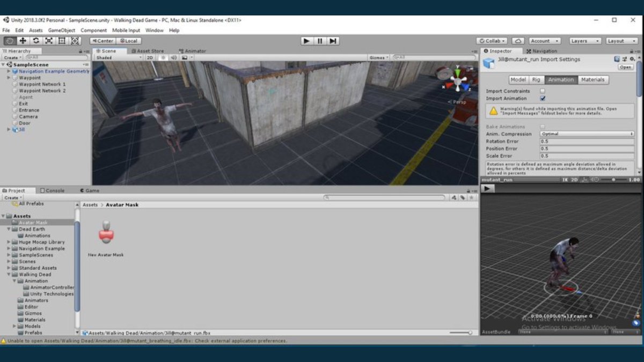The height and width of the screenshot is (362, 644).
Task: Switch to the Console tab
Action: (52, 190)
